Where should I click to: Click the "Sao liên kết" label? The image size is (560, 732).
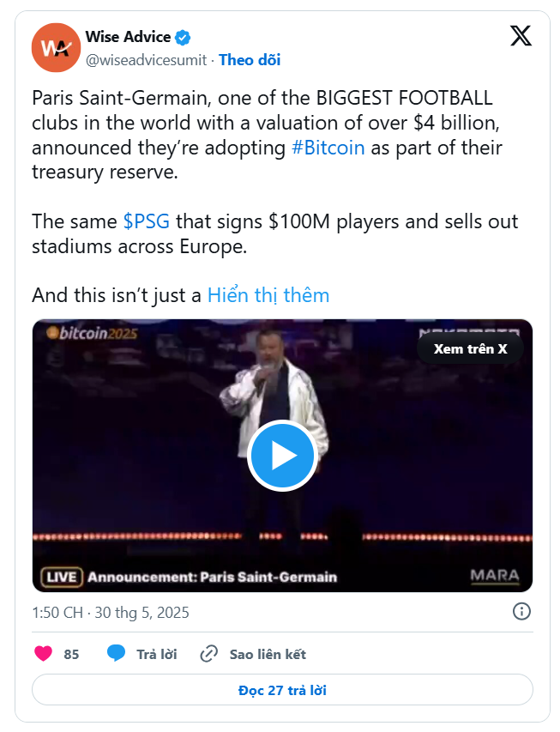pos(268,654)
